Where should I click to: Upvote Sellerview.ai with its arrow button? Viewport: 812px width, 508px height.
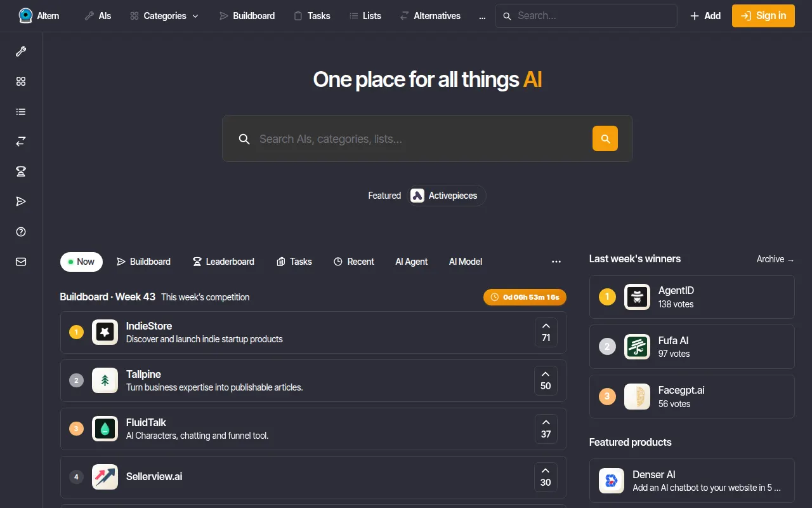coord(546,477)
